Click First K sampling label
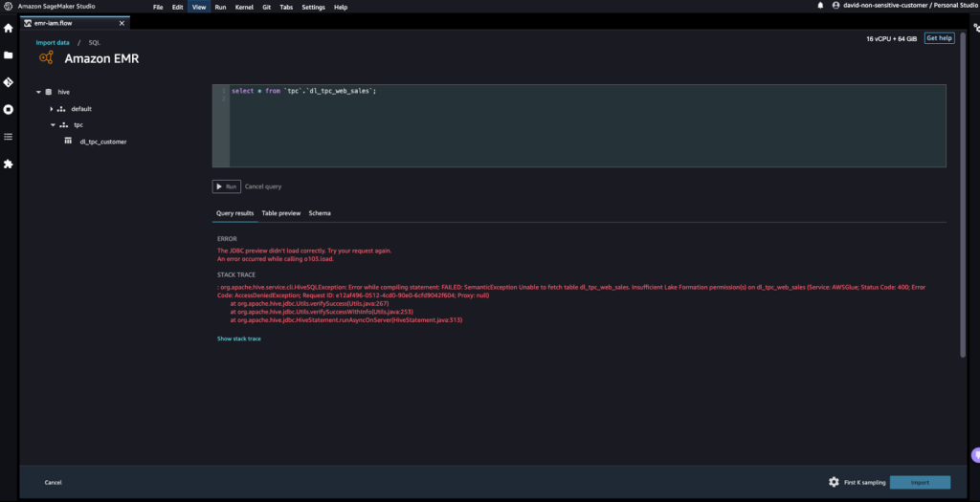The width and height of the screenshot is (980, 502). (x=864, y=483)
